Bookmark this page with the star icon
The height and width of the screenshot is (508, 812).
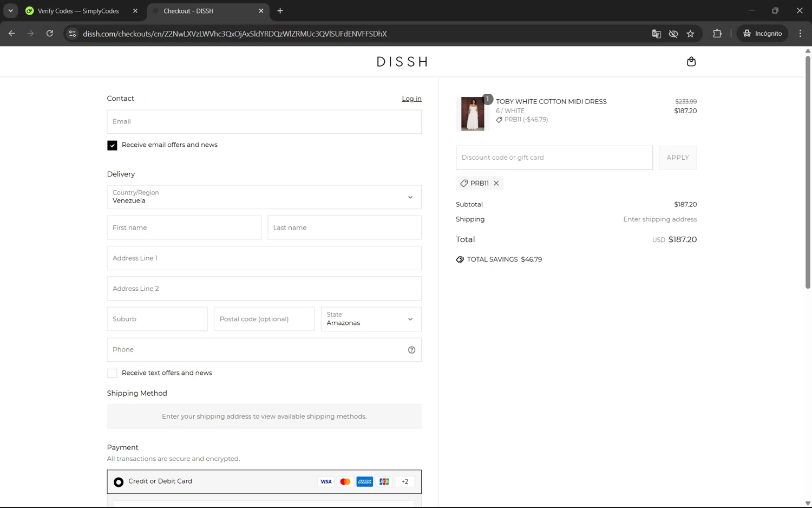pyautogui.click(x=690, y=34)
